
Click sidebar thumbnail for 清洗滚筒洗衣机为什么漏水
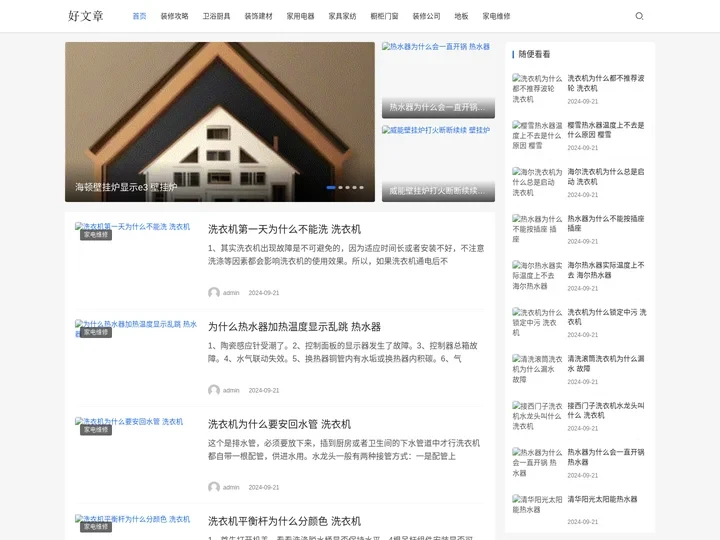click(x=537, y=369)
